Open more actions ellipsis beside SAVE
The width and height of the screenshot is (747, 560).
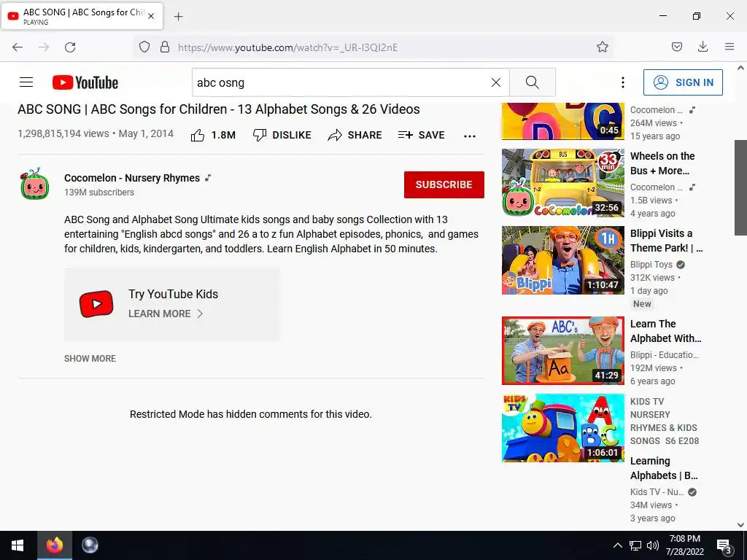pos(470,136)
